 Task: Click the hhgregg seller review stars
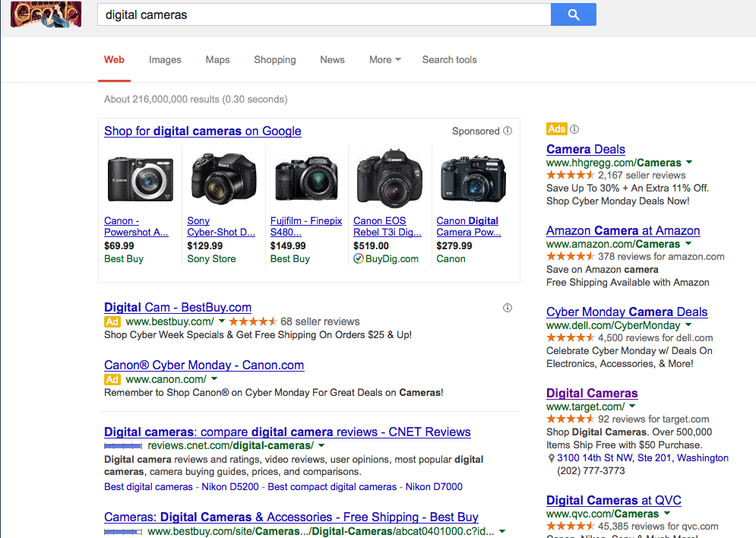[570, 175]
